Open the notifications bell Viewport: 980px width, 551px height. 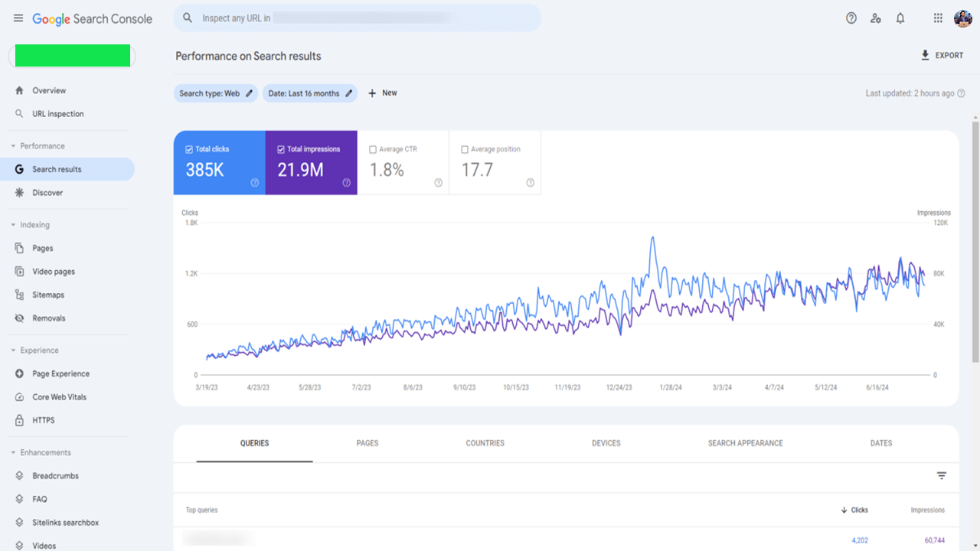click(900, 18)
